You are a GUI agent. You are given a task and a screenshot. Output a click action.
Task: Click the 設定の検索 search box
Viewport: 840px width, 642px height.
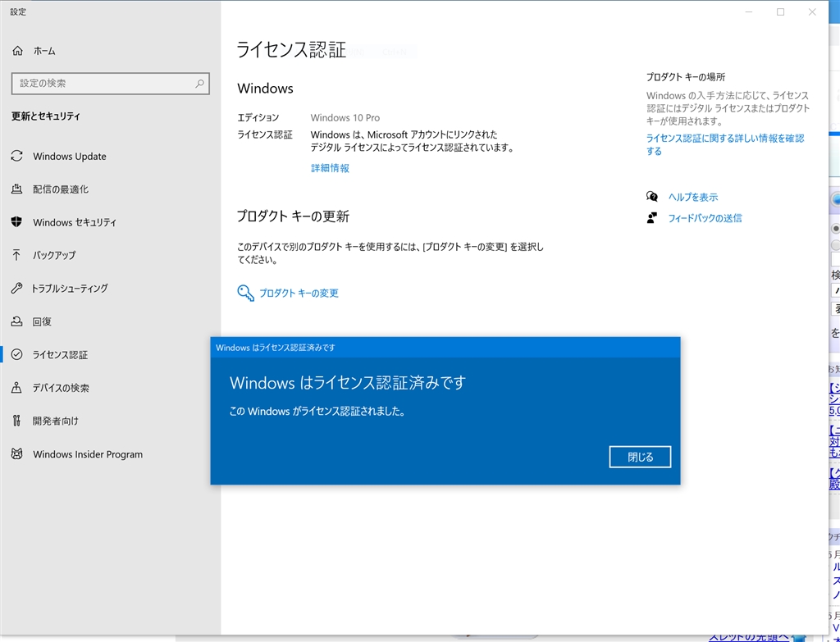click(111, 84)
